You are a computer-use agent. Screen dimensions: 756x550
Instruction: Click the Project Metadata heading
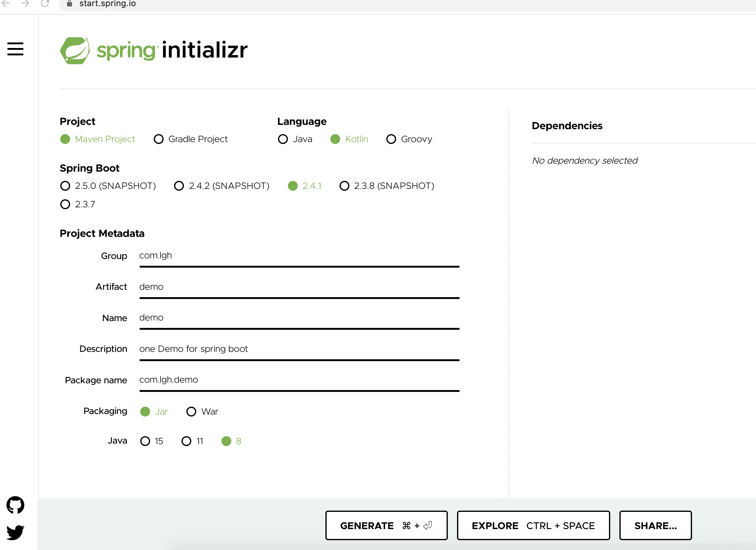[102, 233]
